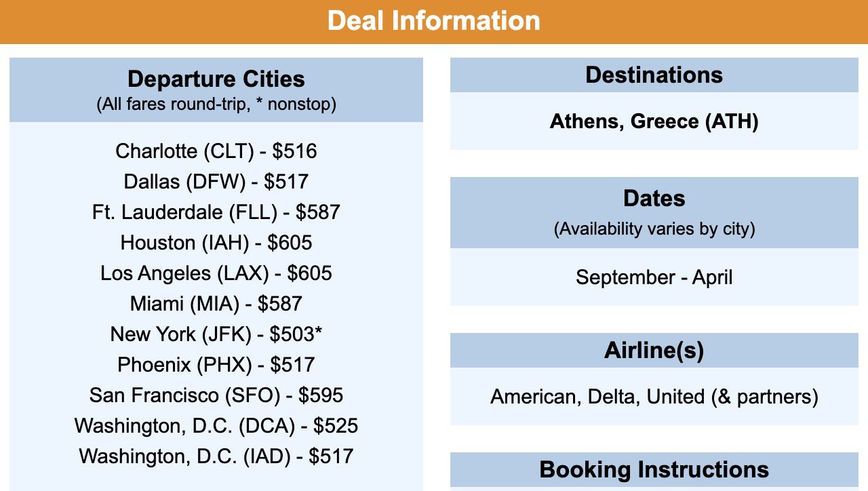
Task: Click the Dates section heading
Action: (x=654, y=198)
